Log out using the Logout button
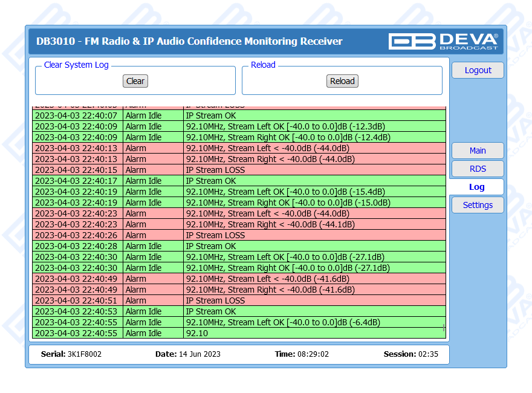This screenshot has height=393, width=532. point(478,70)
